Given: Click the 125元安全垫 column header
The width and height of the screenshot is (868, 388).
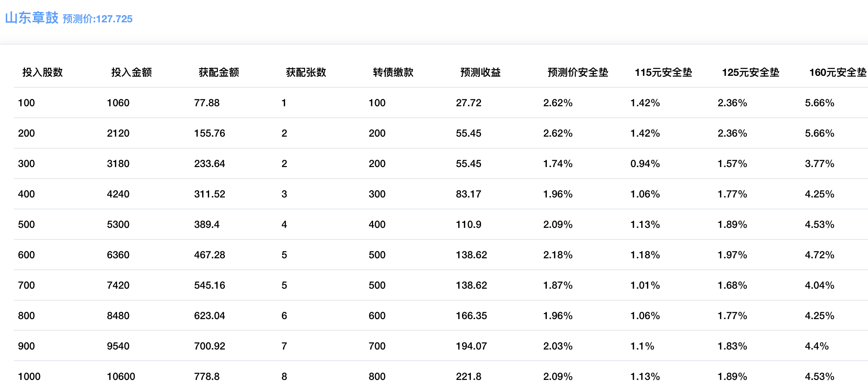Looking at the screenshot, I should 750,72.
